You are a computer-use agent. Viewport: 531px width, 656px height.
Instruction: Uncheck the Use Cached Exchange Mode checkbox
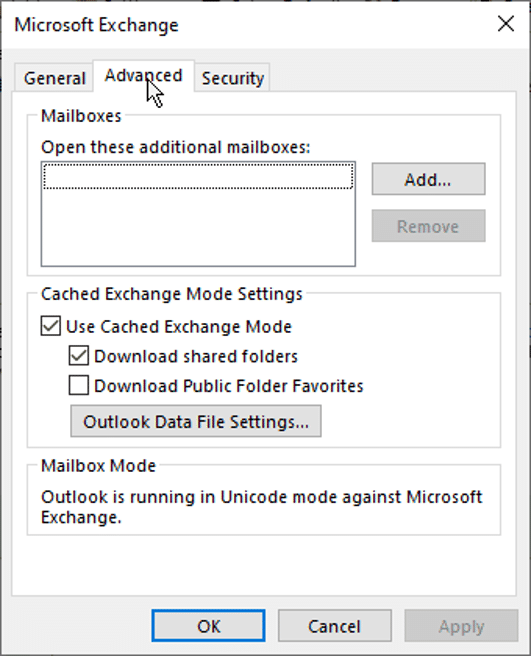(x=51, y=326)
